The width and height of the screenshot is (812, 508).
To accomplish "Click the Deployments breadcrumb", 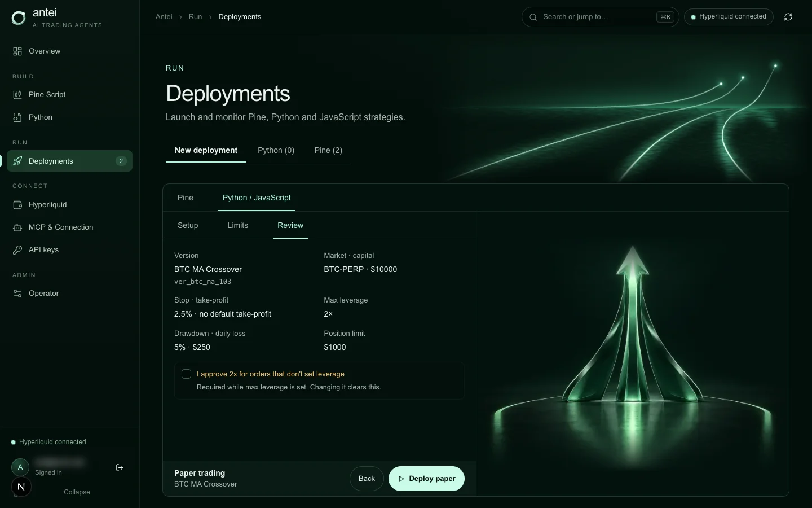I will [x=240, y=17].
